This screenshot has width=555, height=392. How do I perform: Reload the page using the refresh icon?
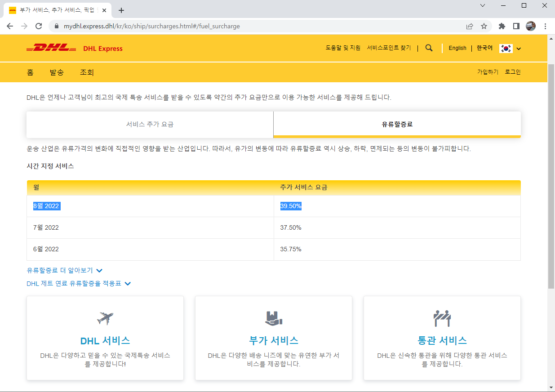[39, 26]
